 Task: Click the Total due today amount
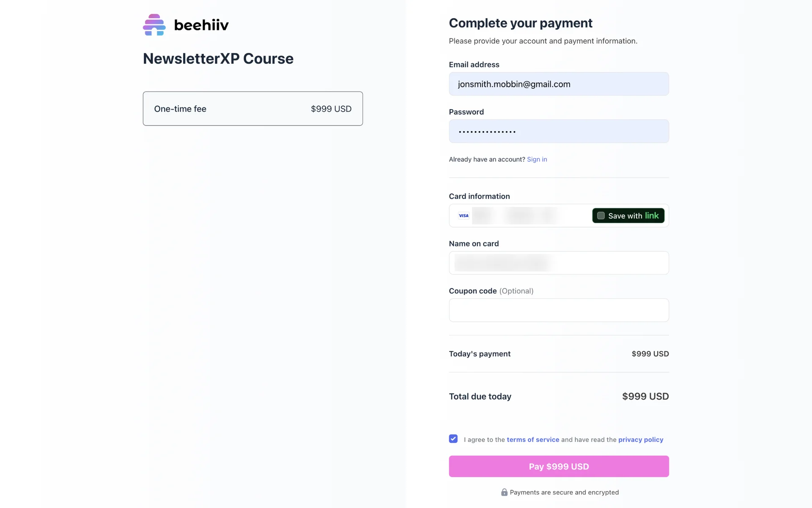click(645, 397)
